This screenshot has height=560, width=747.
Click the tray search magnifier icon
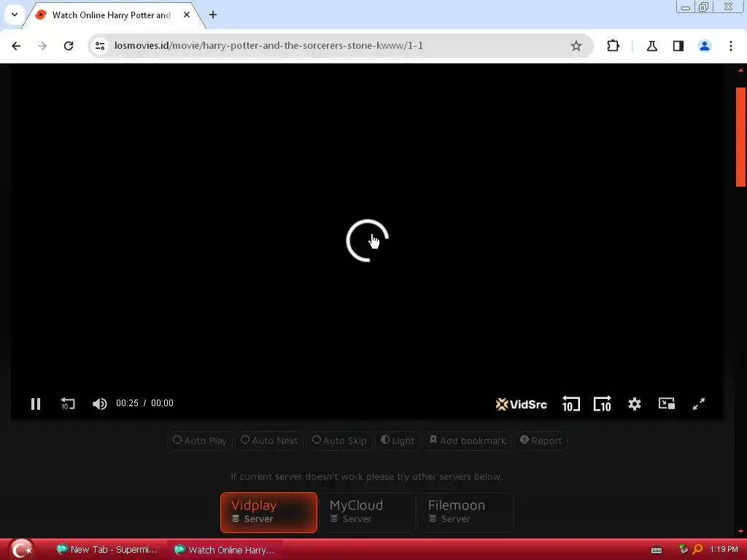tap(697, 550)
